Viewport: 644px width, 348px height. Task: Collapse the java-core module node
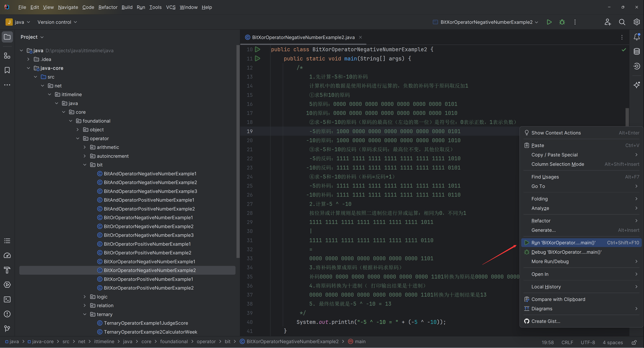click(x=28, y=68)
